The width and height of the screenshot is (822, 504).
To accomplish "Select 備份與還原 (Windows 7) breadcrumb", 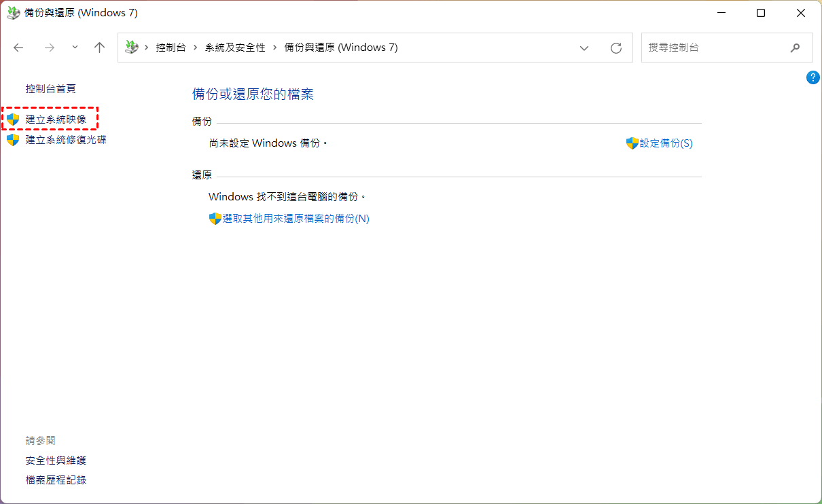I will tap(341, 48).
